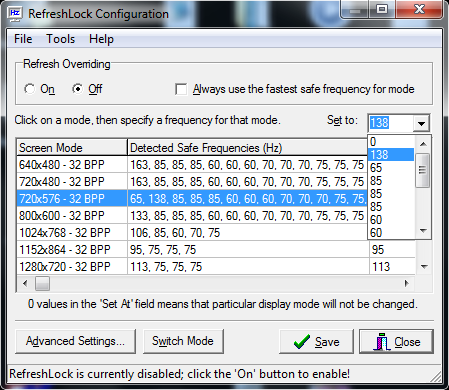This screenshot has width=449, height=390.
Task: Choose 0 in the Set to list
Action: pos(391,142)
